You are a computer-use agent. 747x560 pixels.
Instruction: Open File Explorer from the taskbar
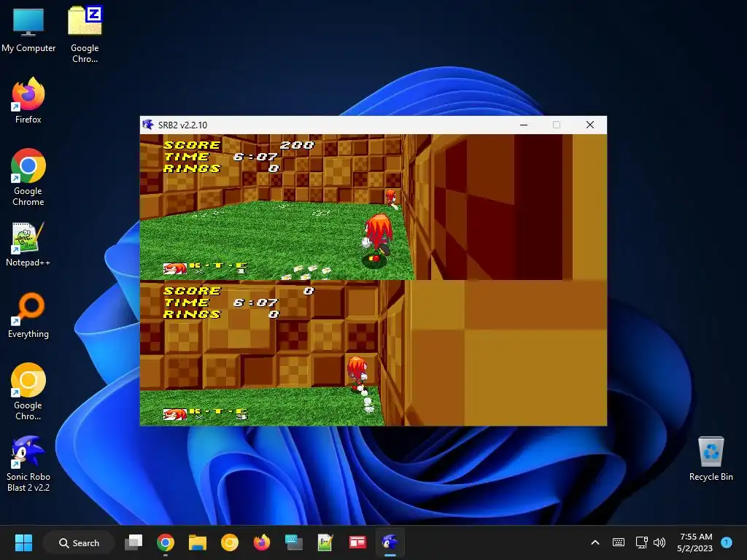pos(197,542)
